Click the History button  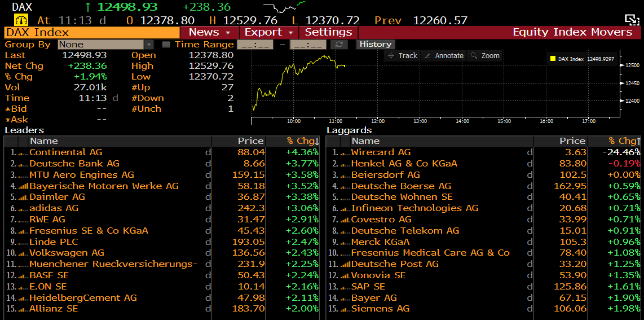pyautogui.click(x=375, y=45)
